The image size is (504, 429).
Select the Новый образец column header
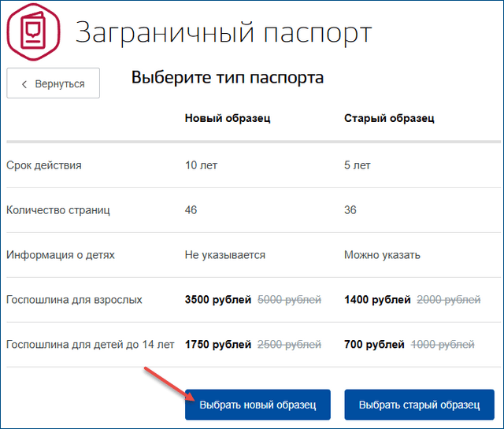pyautogui.click(x=228, y=118)
